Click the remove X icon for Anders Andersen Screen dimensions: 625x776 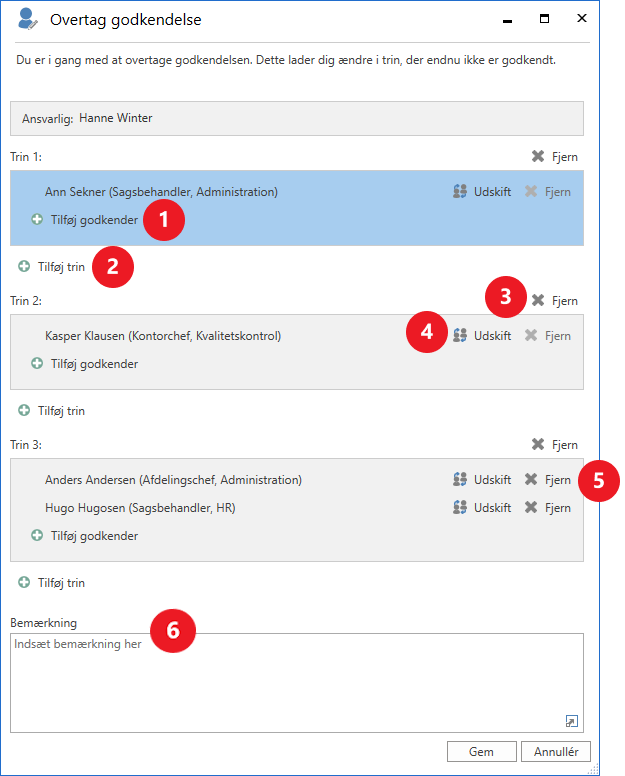530,480
